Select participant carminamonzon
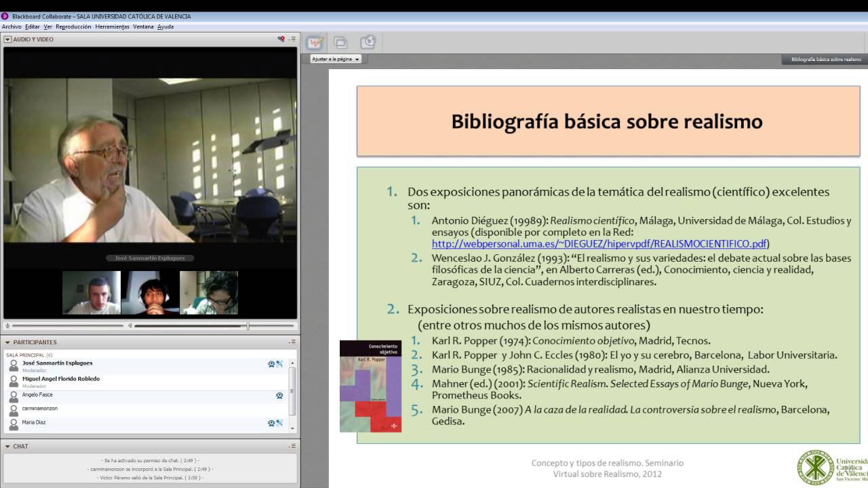 click(145, 411)
